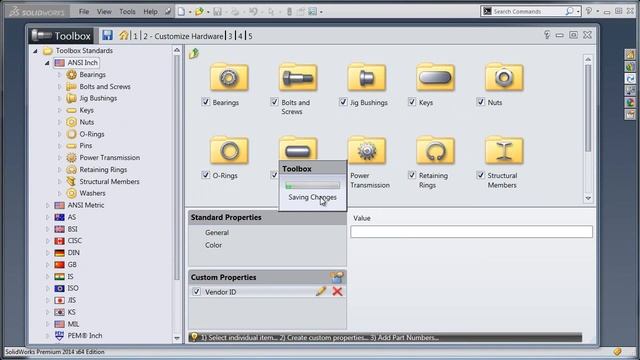The width and height of the screenshot is (640, 360).
Task: Uncheck the Jig Bushings checkbox
Action: (343, 102)
